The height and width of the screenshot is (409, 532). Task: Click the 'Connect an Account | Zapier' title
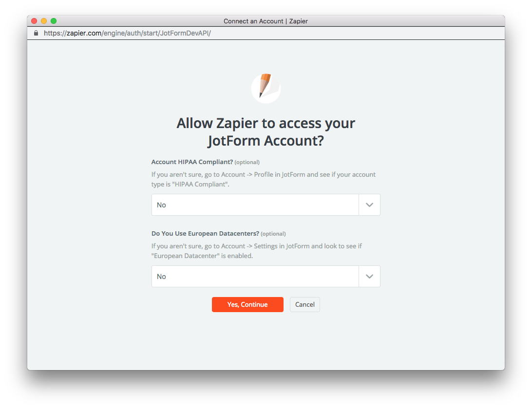[x=266, y=21]
